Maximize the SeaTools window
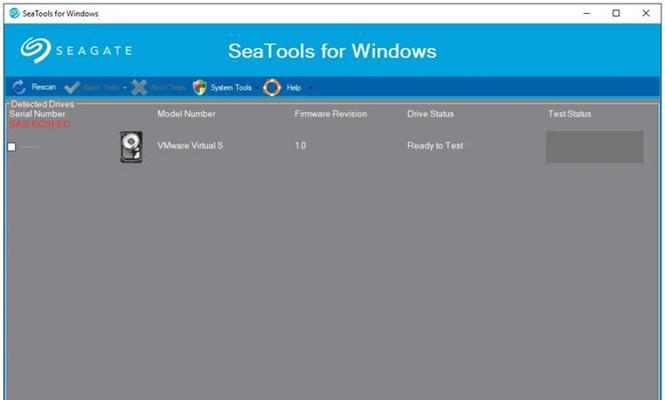This screenshot has width=665, height=400. point(616,13)
